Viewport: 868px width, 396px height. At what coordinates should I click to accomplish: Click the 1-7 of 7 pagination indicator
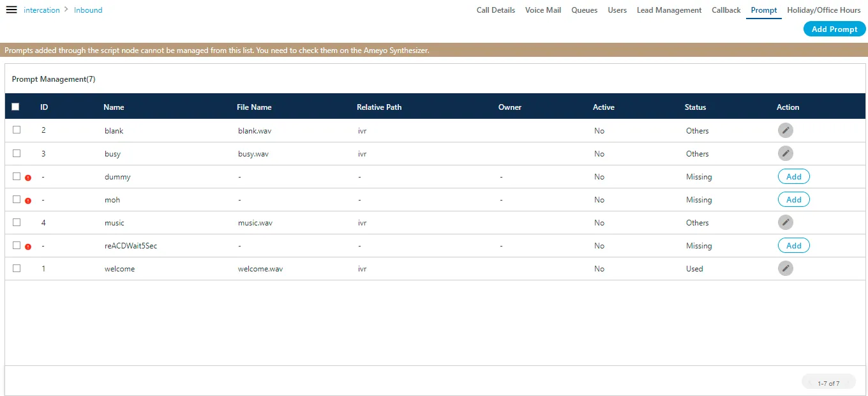[828, 383]
